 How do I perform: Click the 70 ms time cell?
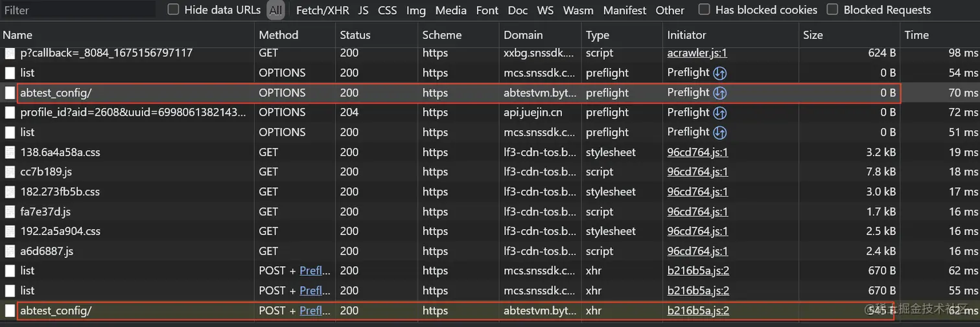coord(963,93)
